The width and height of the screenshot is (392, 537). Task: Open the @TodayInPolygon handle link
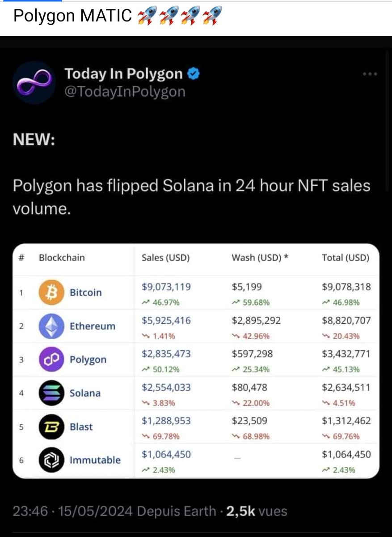tap(125, 92)
